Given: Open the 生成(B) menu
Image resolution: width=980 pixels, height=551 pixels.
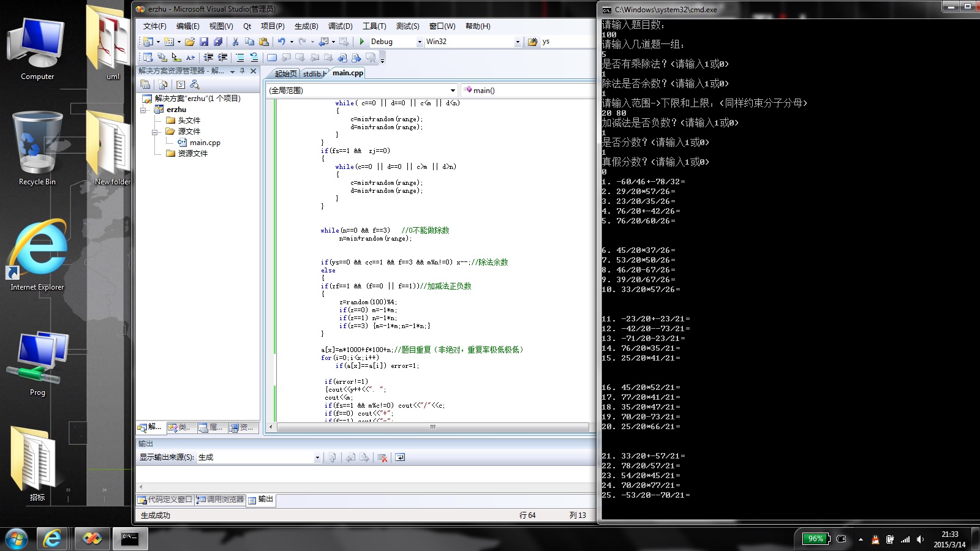Looking at the screenshot, I should 306,26.
